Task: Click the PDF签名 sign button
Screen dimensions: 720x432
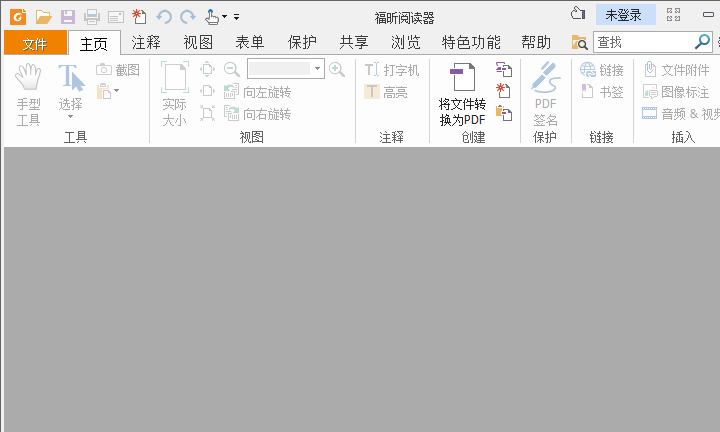Action: click(546, 95)
